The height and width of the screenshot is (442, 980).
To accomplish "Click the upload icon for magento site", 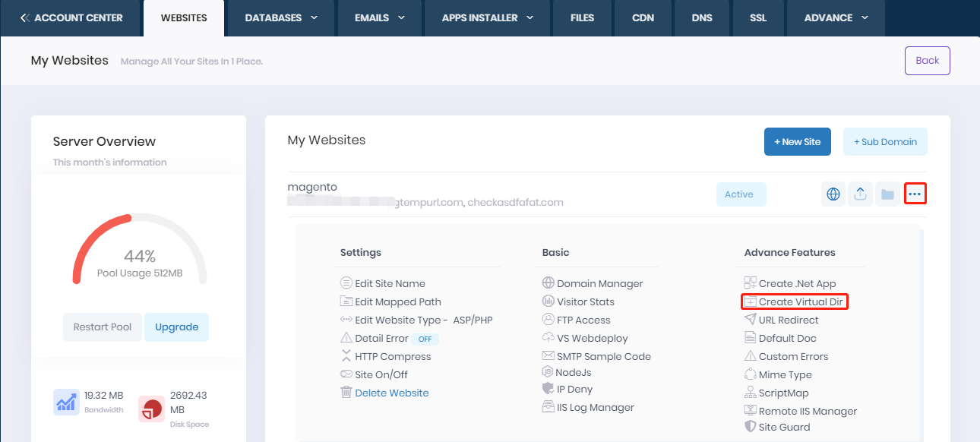I will [x=860, y=194].
